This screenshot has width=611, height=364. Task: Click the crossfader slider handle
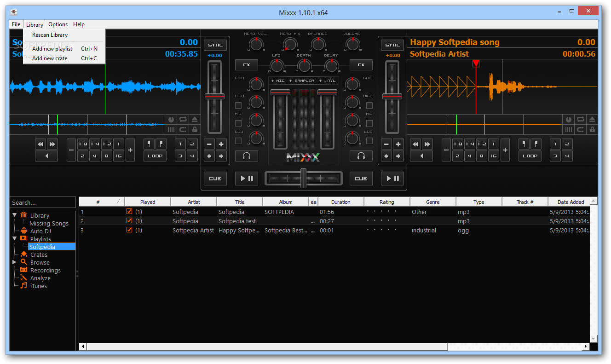pos(303,178)
